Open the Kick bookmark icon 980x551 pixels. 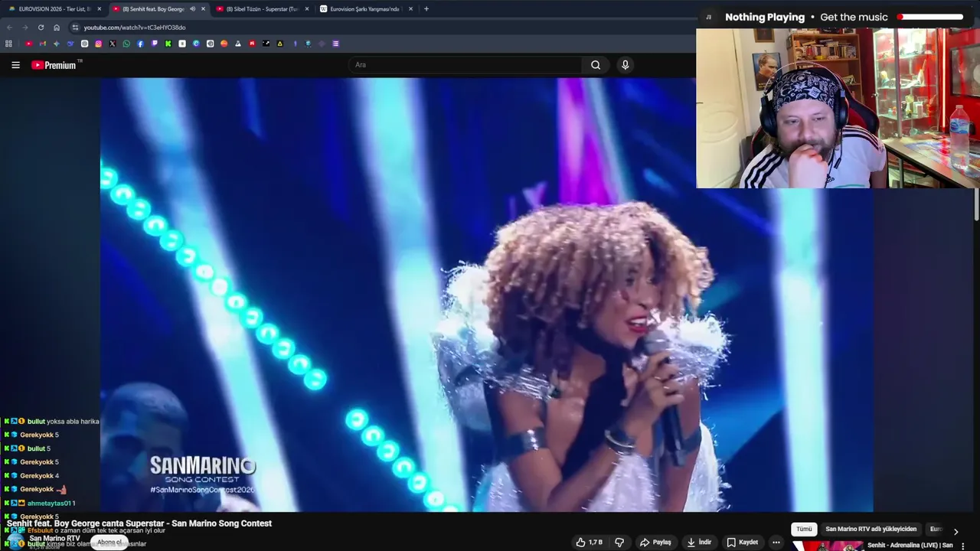click(x=168, y=44)
